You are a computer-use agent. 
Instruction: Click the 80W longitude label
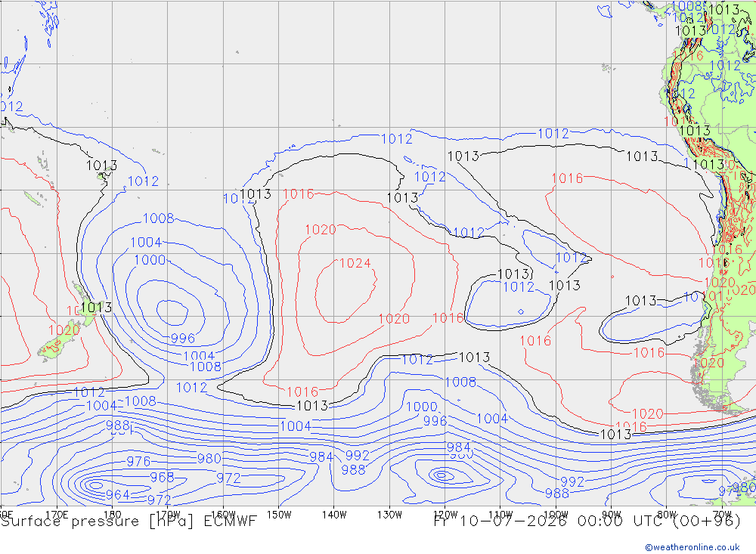coord(667,515)
